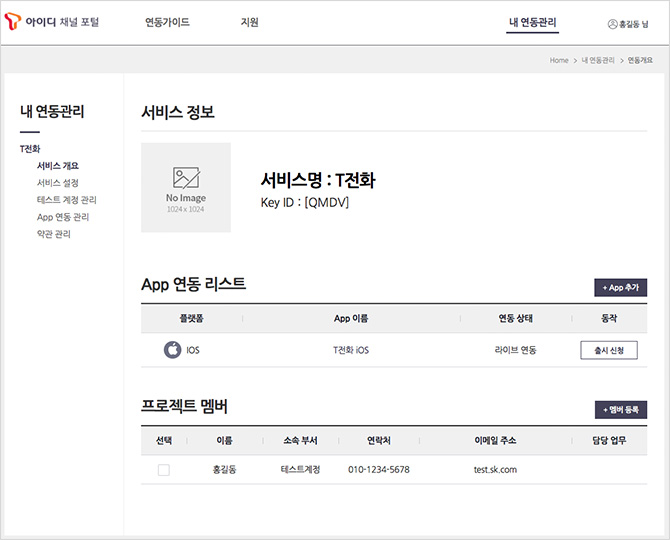Click the + 멤버 등록 button
Image resolution: width=670 pixels, height=540 pixels.
tap(621, 410)
